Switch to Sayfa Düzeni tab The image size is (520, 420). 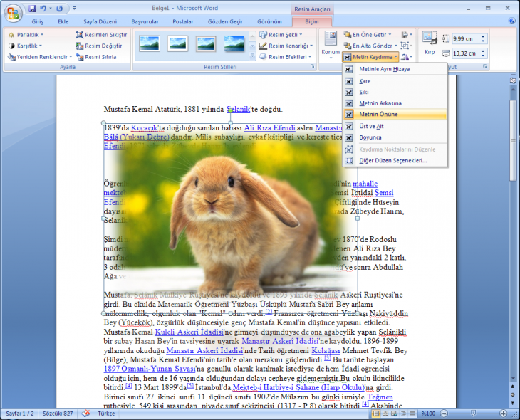pos(100,21)
